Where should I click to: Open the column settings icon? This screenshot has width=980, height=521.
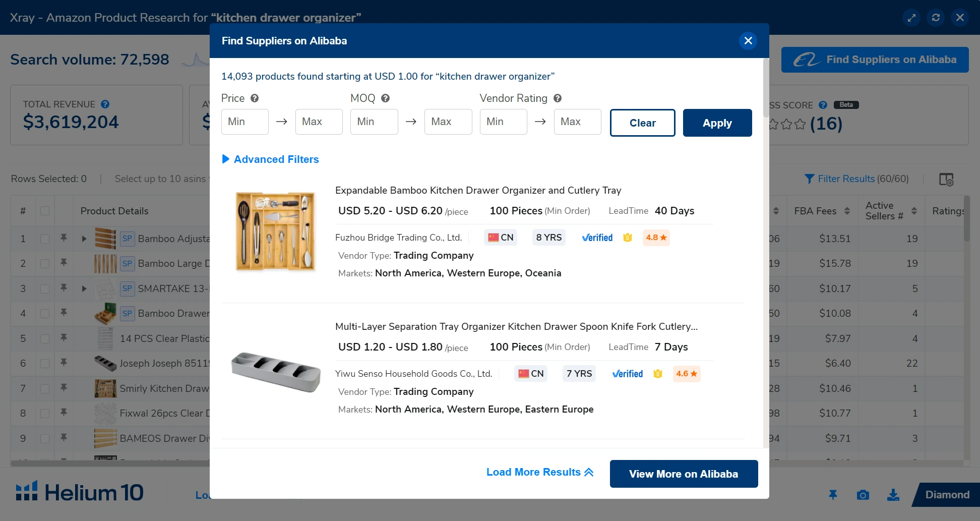[x=946, y=180]
